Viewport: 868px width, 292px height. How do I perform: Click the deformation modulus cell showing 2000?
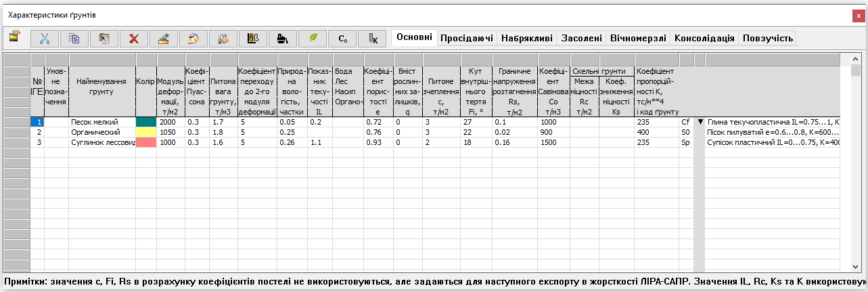click(x=170, y=122)
